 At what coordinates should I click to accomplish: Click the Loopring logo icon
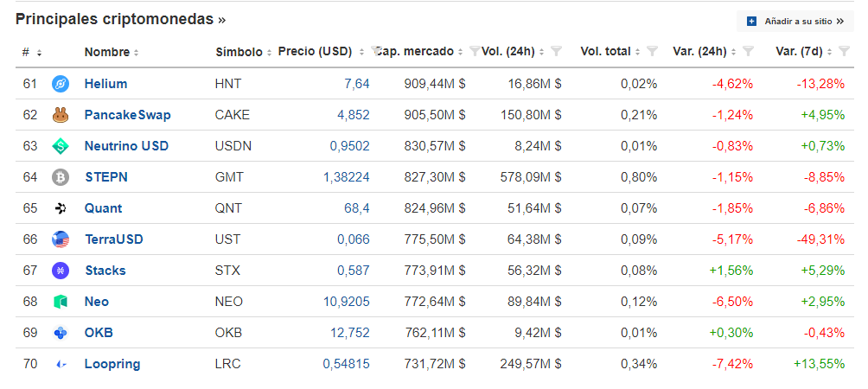(61, 364)
